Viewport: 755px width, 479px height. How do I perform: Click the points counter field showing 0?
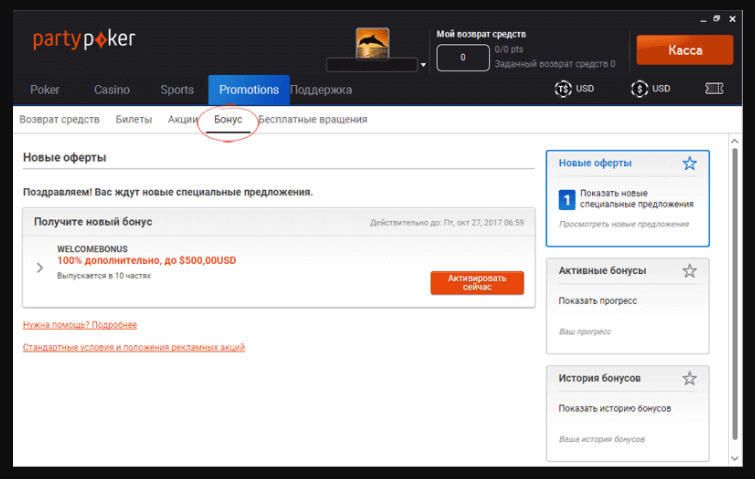(x=463, y=58)
